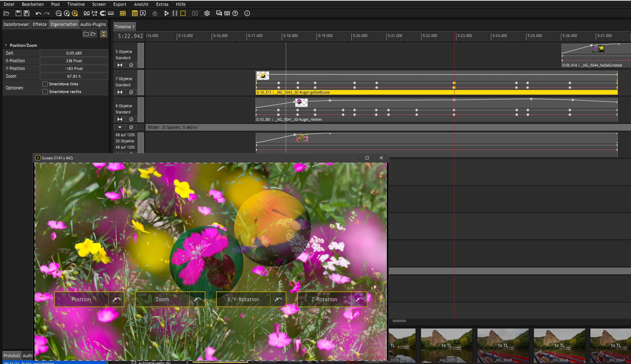Open the Bearbeiten menu
This screenshot has height=364, width=631.
(x=33, y=4)
